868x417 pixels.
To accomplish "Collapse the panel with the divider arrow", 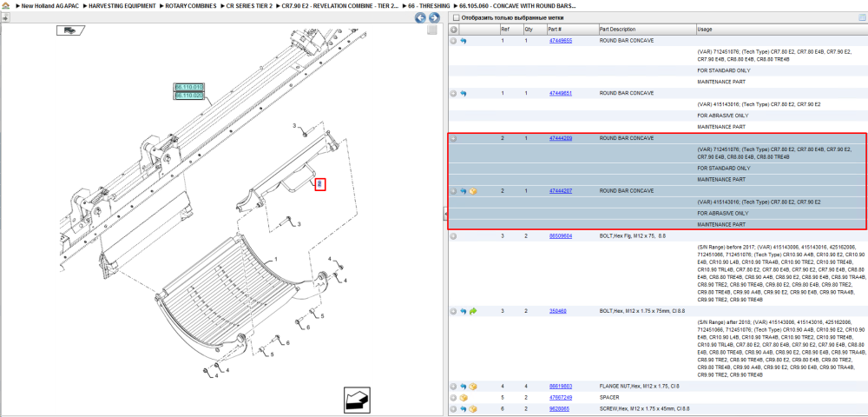I will coord(445,214).
